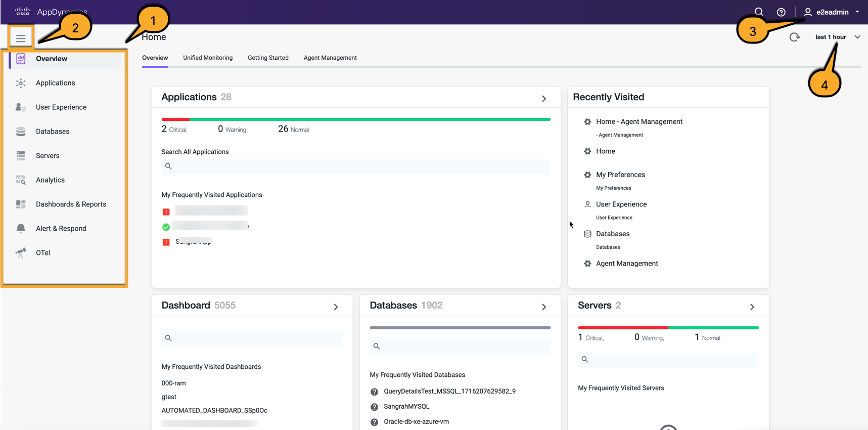
Task: Refresh the page data with refresh icon
Action: pyautogui.click(x=795, y=37)
